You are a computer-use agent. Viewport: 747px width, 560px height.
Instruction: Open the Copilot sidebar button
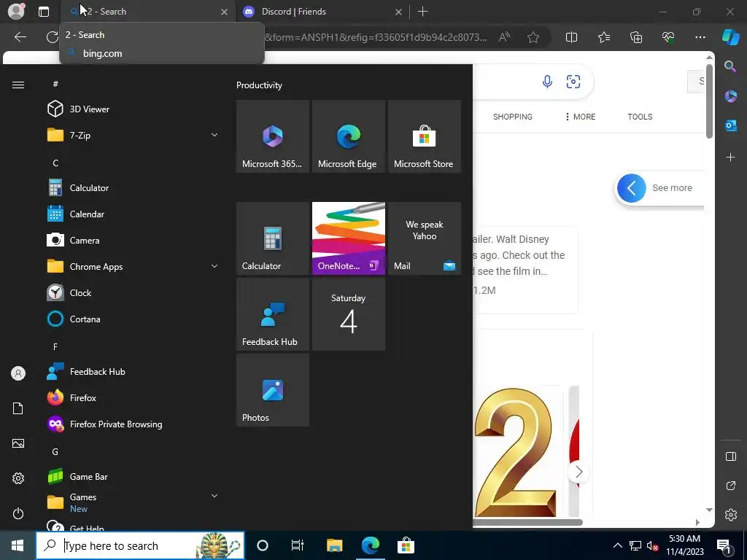click(730, 37)
